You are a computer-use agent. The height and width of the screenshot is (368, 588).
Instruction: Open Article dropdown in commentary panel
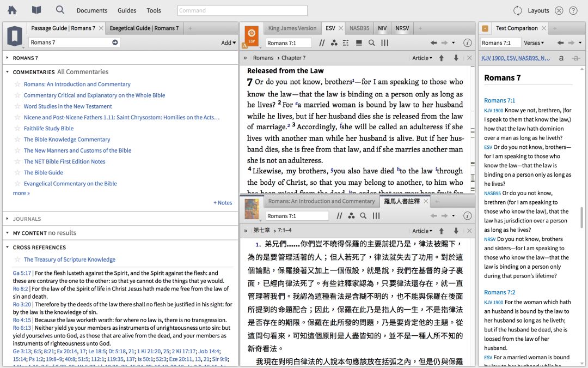(x=422, y=231)
